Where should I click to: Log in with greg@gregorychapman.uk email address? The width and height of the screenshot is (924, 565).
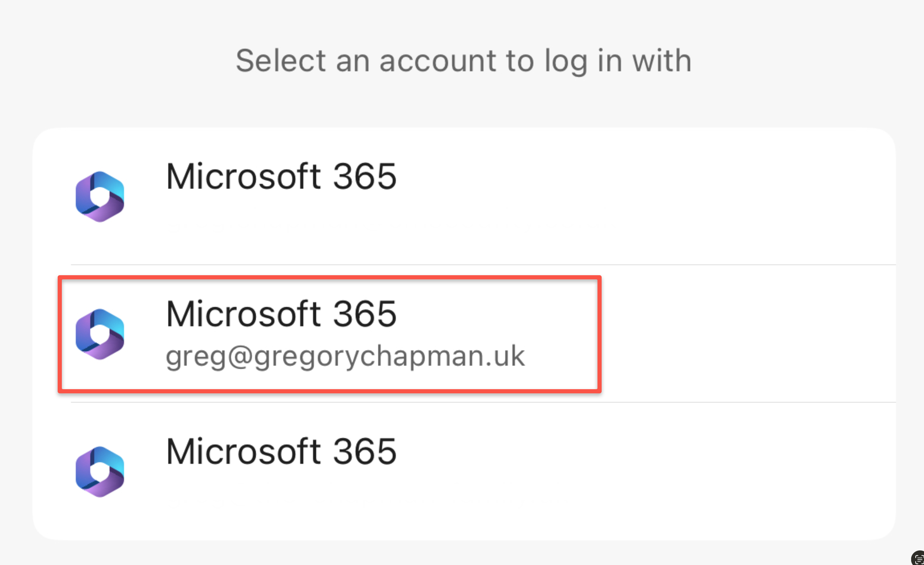coord(345,356)
